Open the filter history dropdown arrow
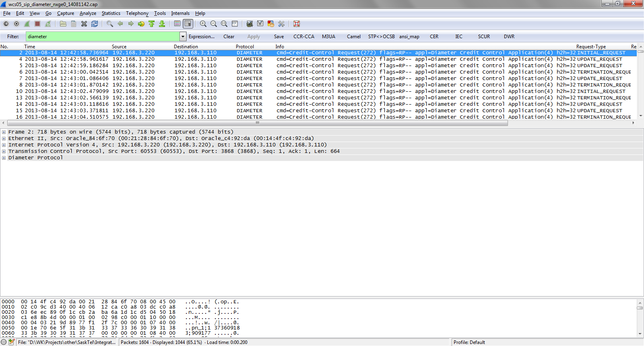 click(183, 37)
